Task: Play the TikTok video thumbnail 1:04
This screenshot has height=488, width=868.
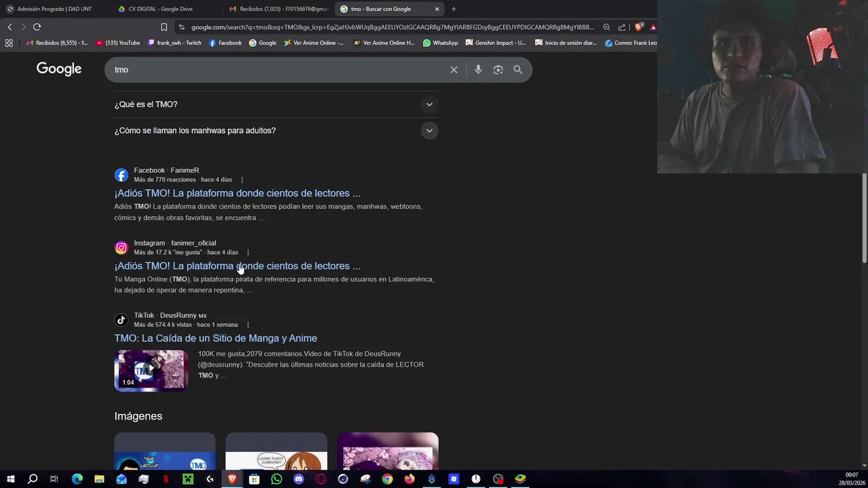Action: click(151, 370)
